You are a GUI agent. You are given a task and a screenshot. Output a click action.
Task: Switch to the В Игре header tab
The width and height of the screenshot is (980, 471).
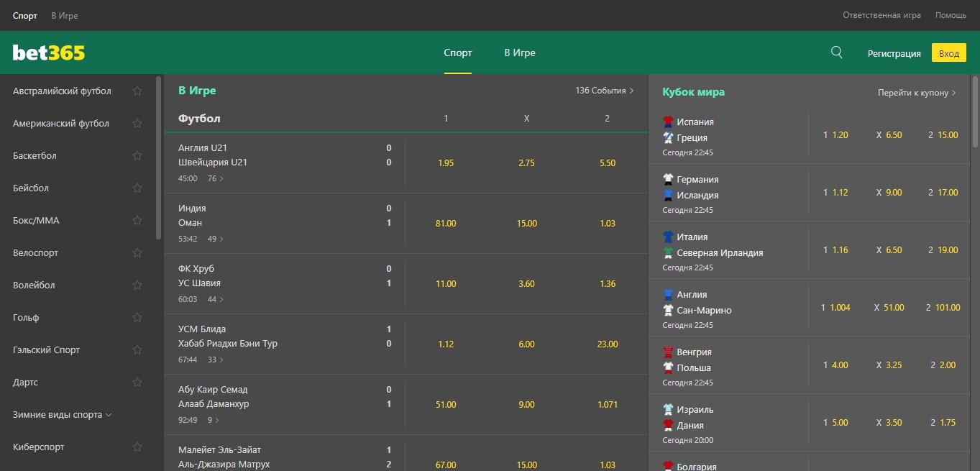519,53
